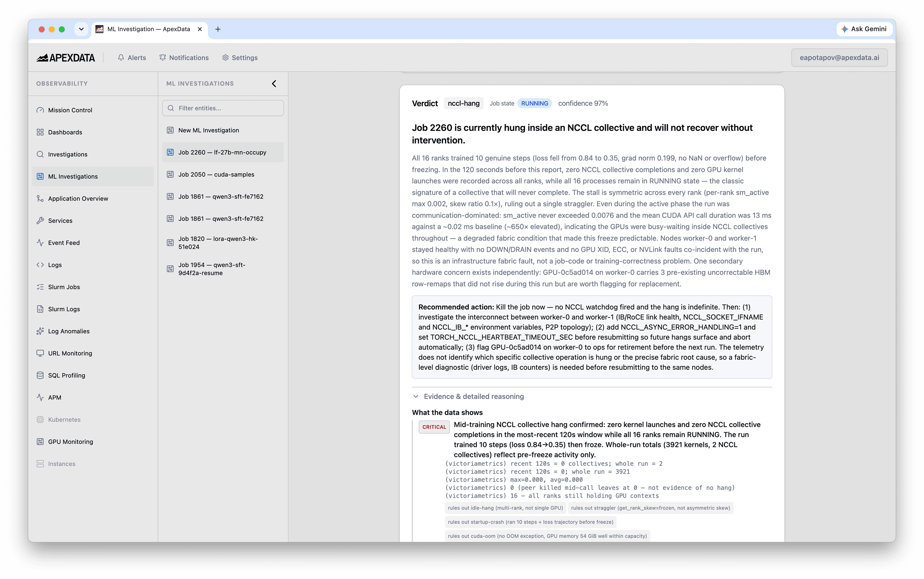This screenshot has height=579, width=924.
Task: Click the rules out cuda-oom chip
Action: click(x=547, y=536)
